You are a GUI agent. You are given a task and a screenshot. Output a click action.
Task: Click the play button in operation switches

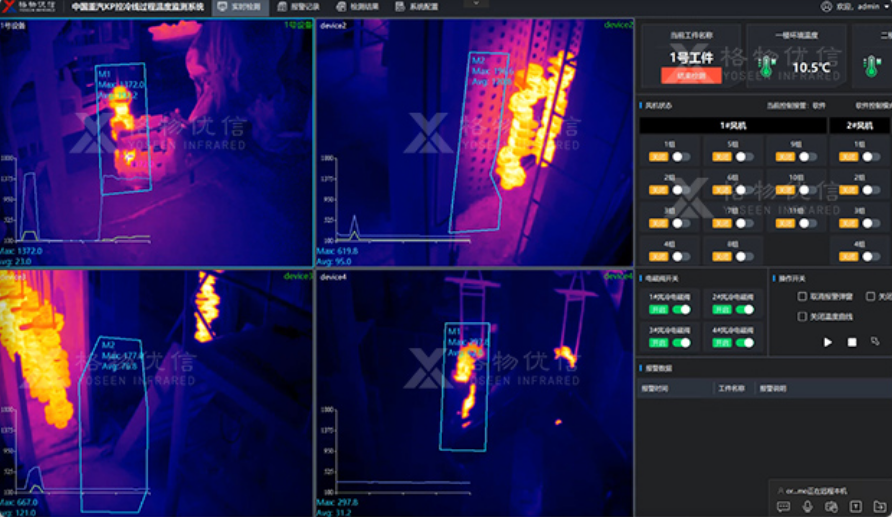828,342
